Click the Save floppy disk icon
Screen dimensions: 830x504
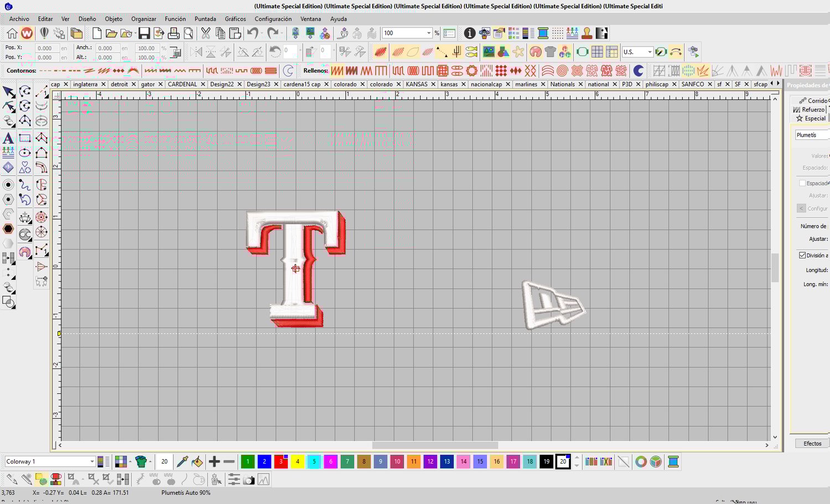pos(144,33)
